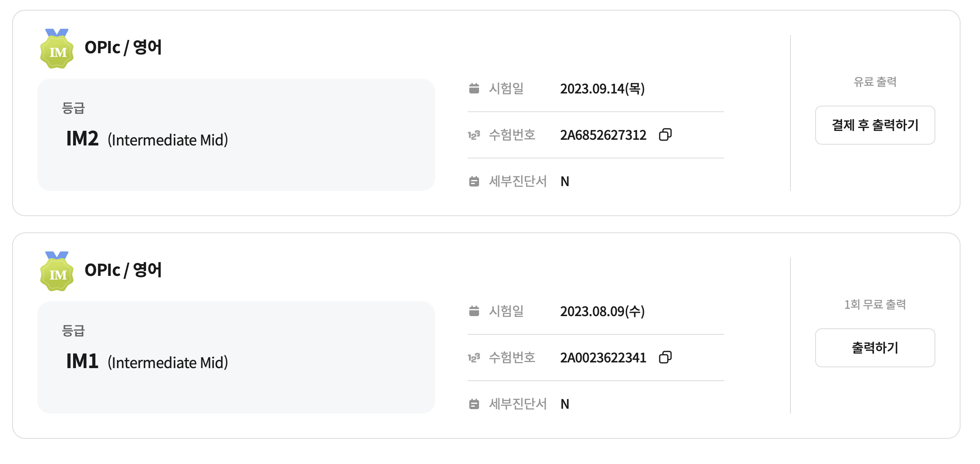Click the calendar icon beside 2023.09.14 test date
980x464 pixels.
(x=474, y=88)
